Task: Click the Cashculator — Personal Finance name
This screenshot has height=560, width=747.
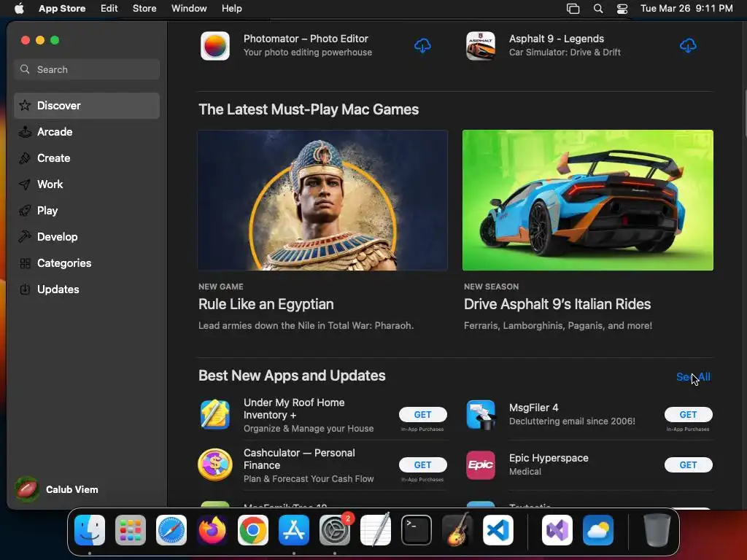Action: [299, 459]
